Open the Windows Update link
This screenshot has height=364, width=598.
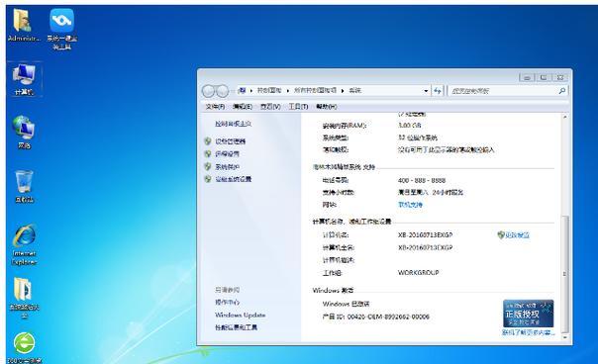240,316
